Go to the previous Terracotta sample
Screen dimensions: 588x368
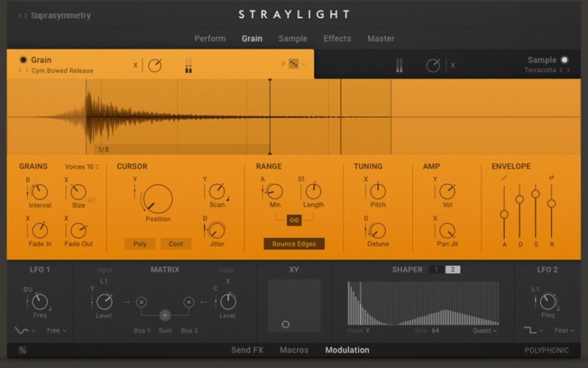562,70
